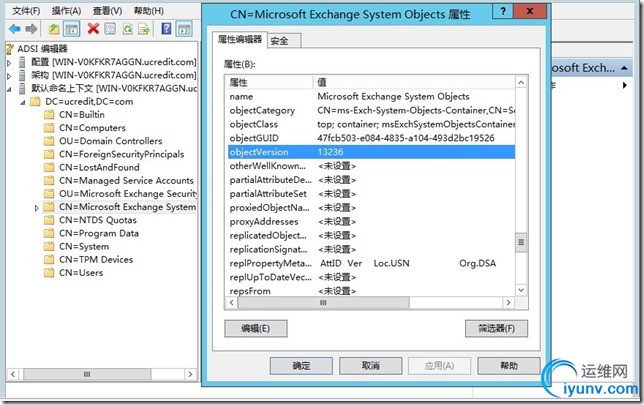
Task: Toggle the Show/Hide Action Pane icon
Action: tap(184, 29)
